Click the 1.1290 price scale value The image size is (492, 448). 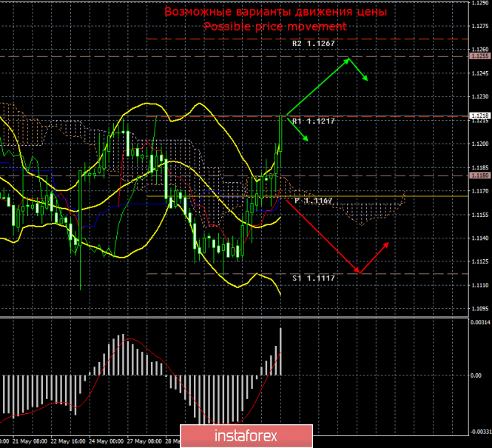(x=480, y=3)
